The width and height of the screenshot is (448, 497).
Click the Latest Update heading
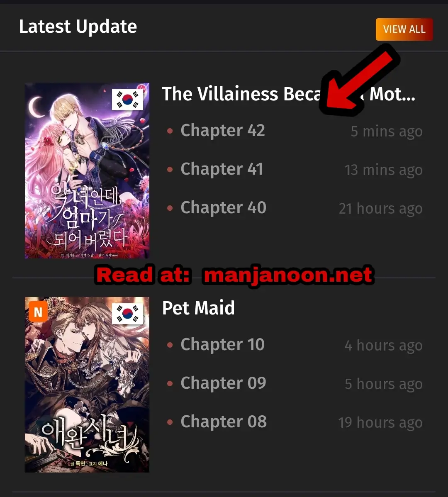pyautogui.click(x=78, y=27)
